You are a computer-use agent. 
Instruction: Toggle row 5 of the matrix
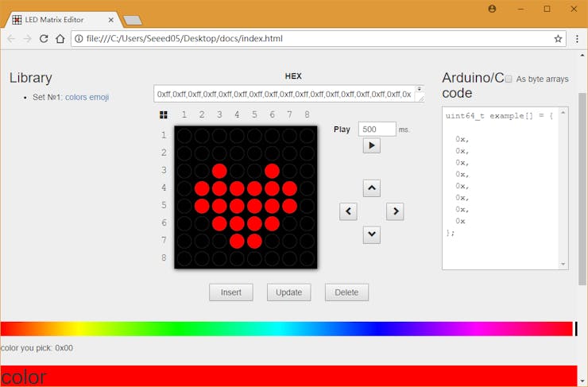(x=164, y=205)
